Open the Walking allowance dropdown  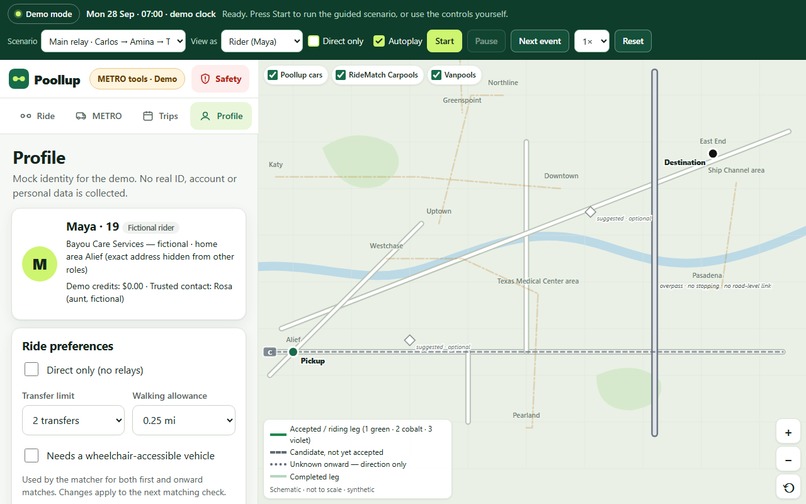184,420
